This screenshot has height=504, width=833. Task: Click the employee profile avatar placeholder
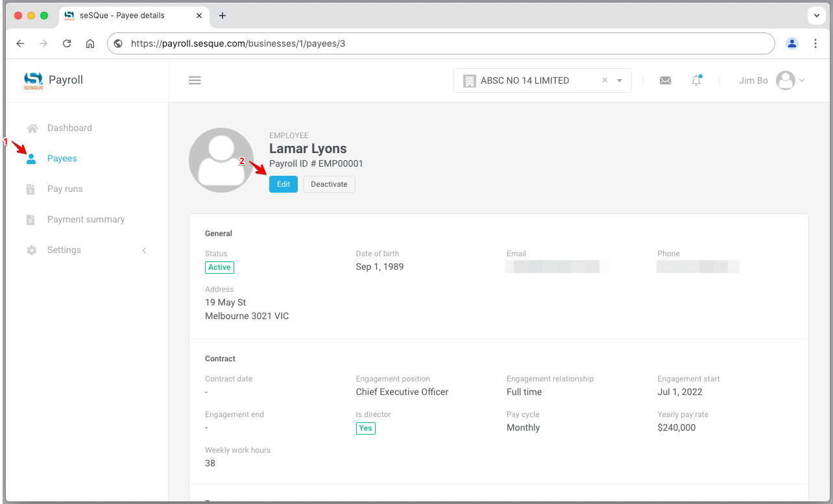coord(221,160)
